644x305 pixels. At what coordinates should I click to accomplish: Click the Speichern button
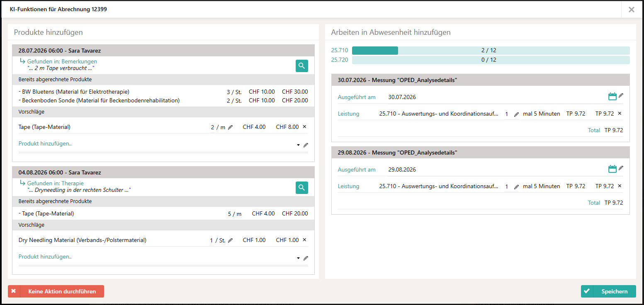608,291
